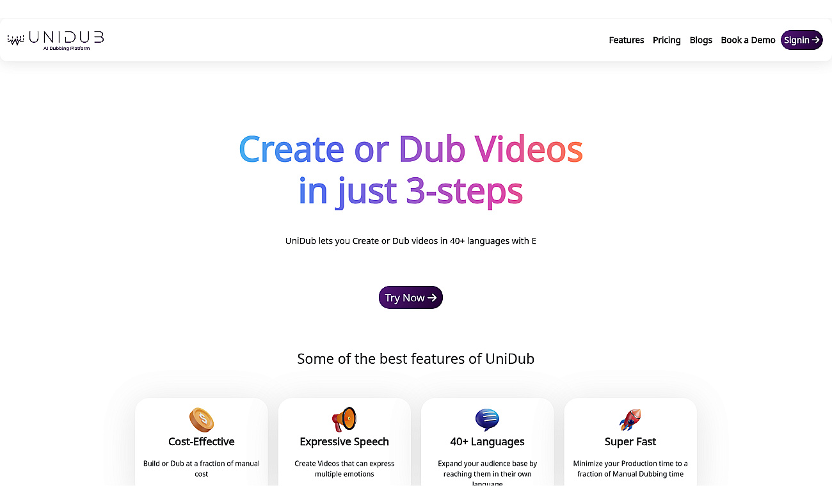Viewport: 832px width, 504px height.
Task: Click the Super Fast card title
Action: click(x=630, y=441)
